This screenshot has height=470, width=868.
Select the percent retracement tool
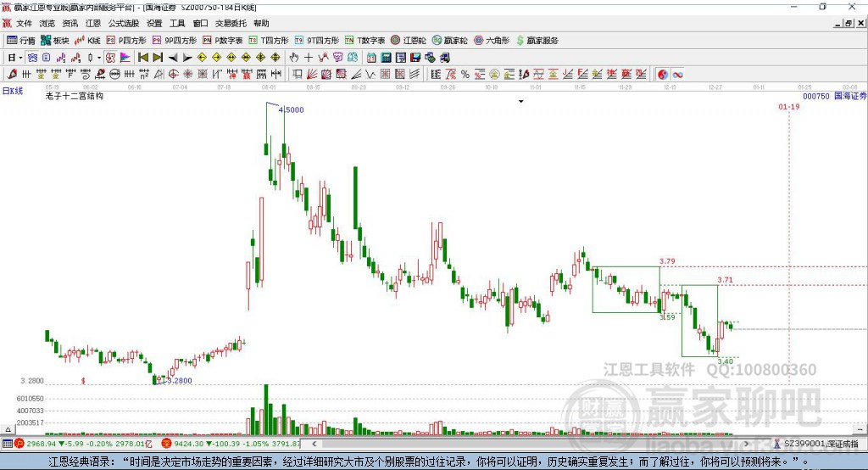click(465, 75)
